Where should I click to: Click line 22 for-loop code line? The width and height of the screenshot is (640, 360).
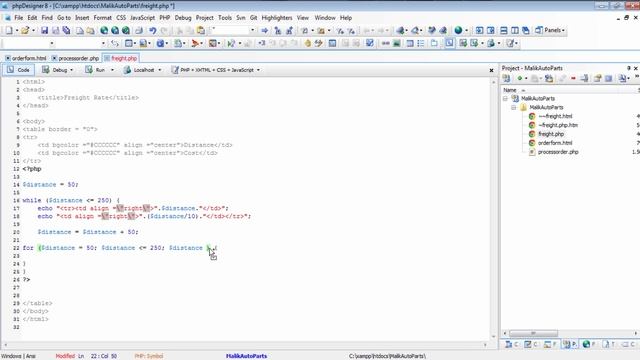120,248
